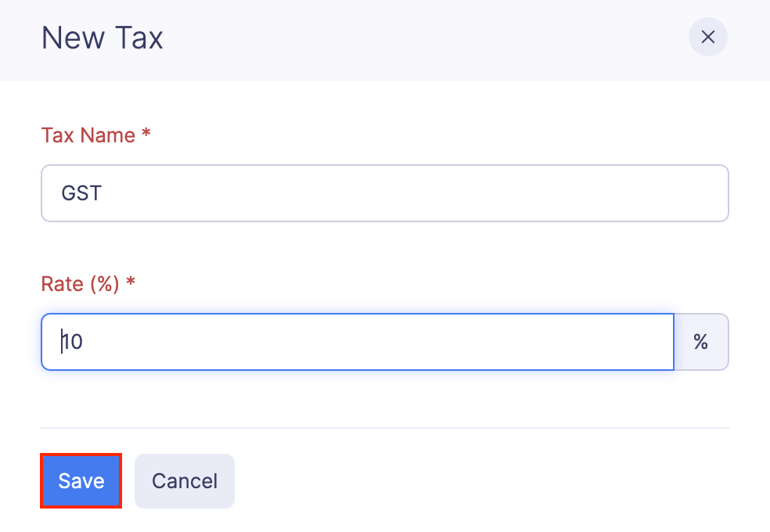Place cursor in the highlighted rate field
The image size is (770, 532).
click(x=313, y=342)
